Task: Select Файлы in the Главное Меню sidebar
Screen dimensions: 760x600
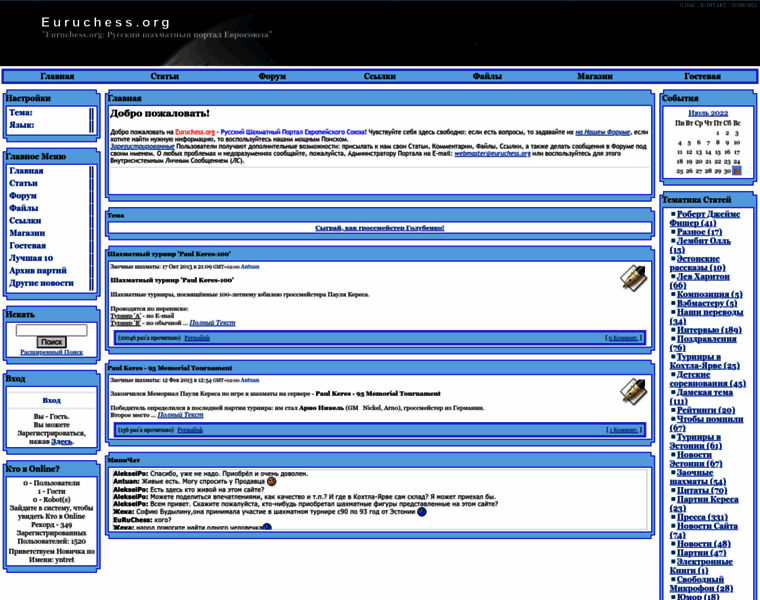Action: coord(24,208)
